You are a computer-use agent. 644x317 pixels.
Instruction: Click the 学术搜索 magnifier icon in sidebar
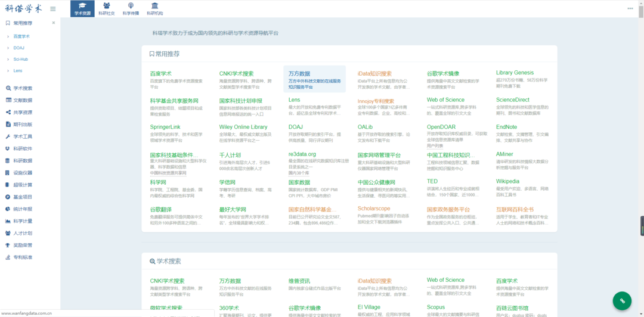tap(8, 88)
